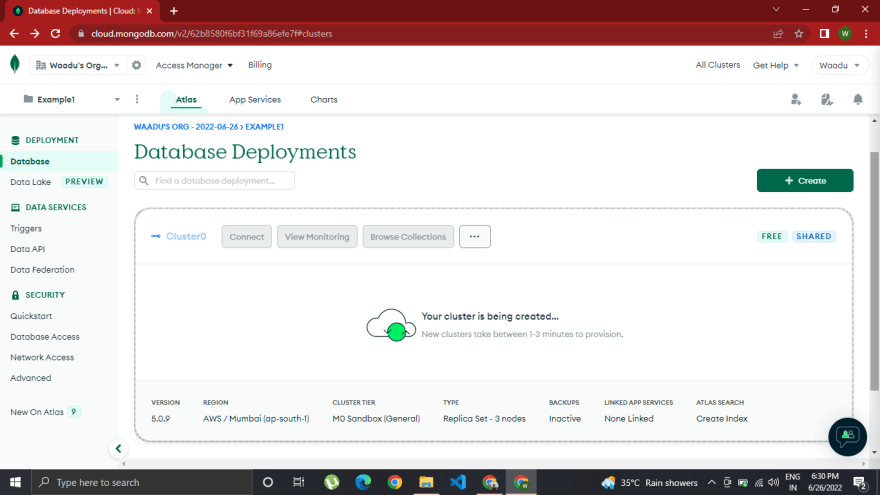Click WAADU'S ORG breadcrumb link

tap(186, 127)
